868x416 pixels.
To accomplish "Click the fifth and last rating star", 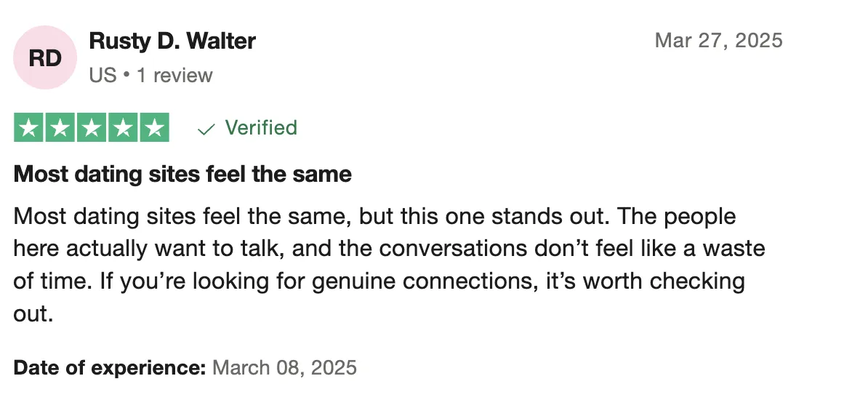I will click(153, 128).
